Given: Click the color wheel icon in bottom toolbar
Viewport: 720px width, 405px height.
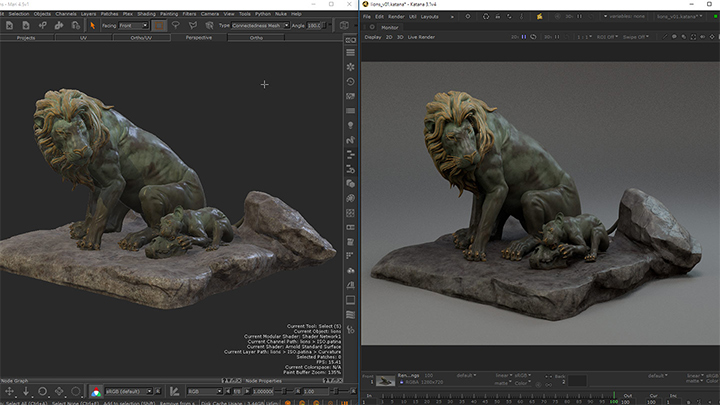Looking at the screenshot, I should (x=95, y=391).
